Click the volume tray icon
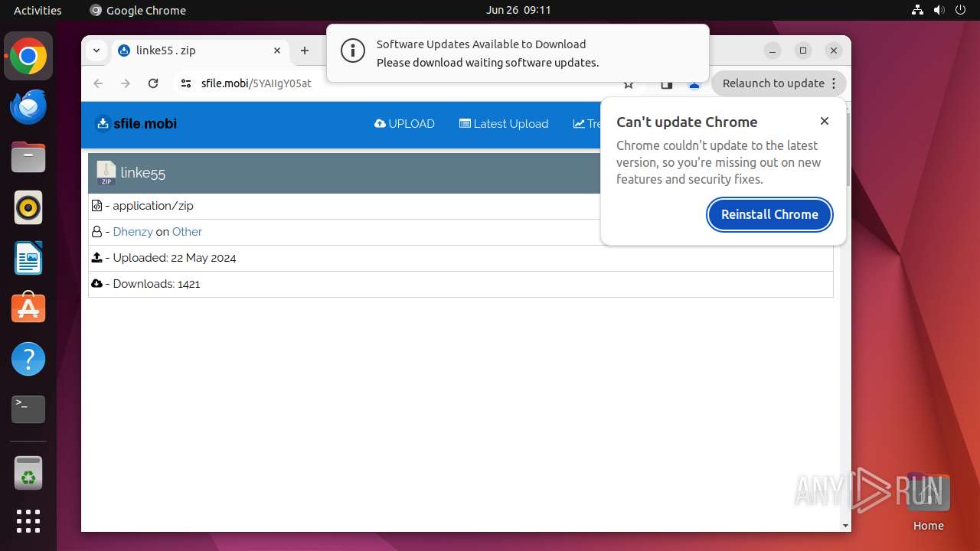 pyautogui.click(x=939, y=10)
